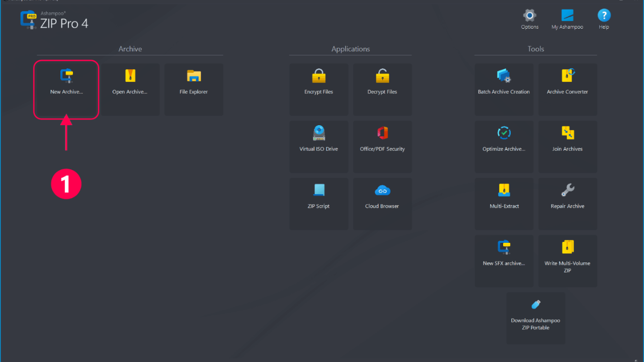Start the Multi-Extract tool

click(x=504, y=204)
